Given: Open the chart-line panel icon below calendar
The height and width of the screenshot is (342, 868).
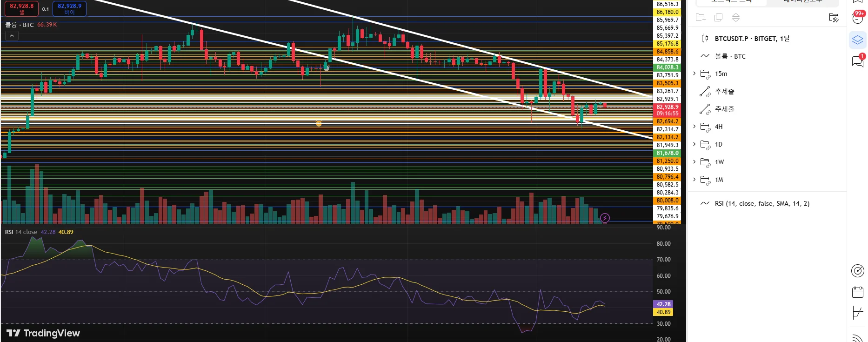Looking at the screenshot, I should 858,313.
